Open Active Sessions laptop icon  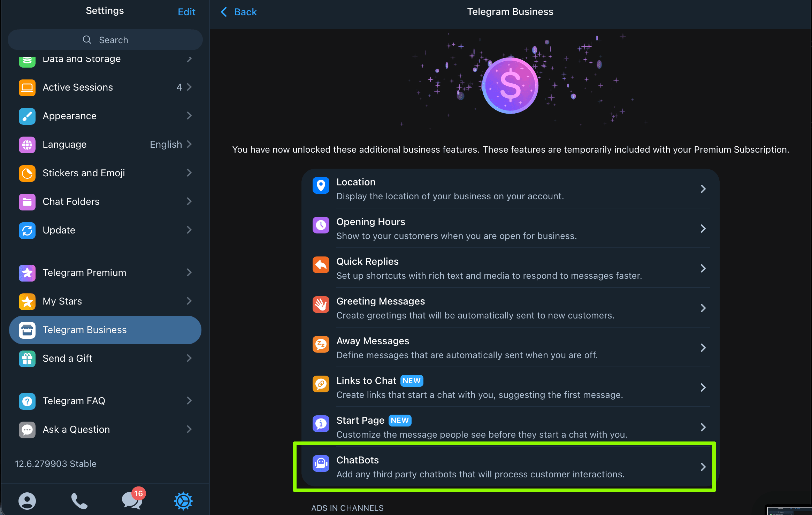click(x=27, y=87)
